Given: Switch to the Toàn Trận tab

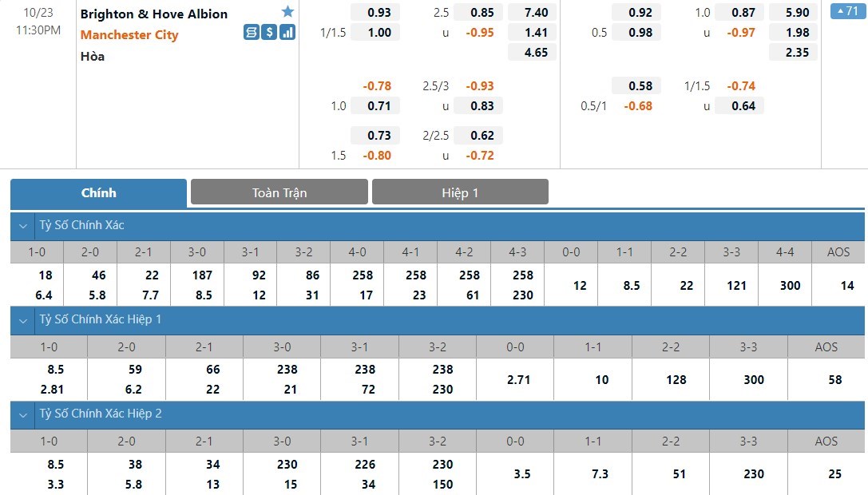Looking at the screenshot, I should (x=279, y=192).
